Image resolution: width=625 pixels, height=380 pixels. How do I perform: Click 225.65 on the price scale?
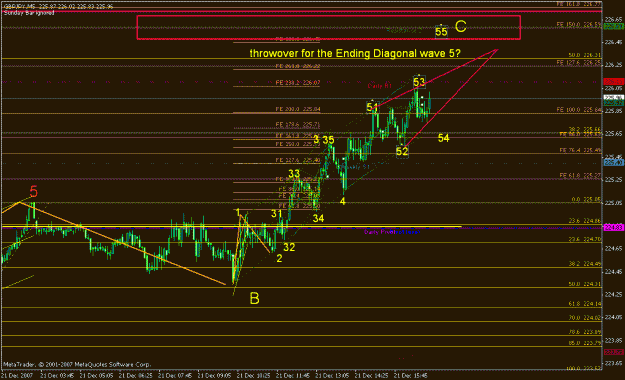pos(613,134)
